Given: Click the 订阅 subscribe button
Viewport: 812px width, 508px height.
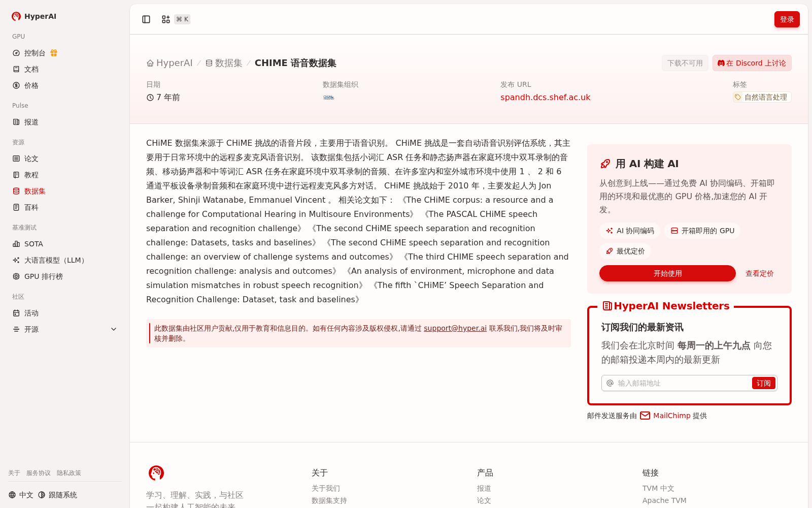Looking at the screenshot, I should [763, 383].
